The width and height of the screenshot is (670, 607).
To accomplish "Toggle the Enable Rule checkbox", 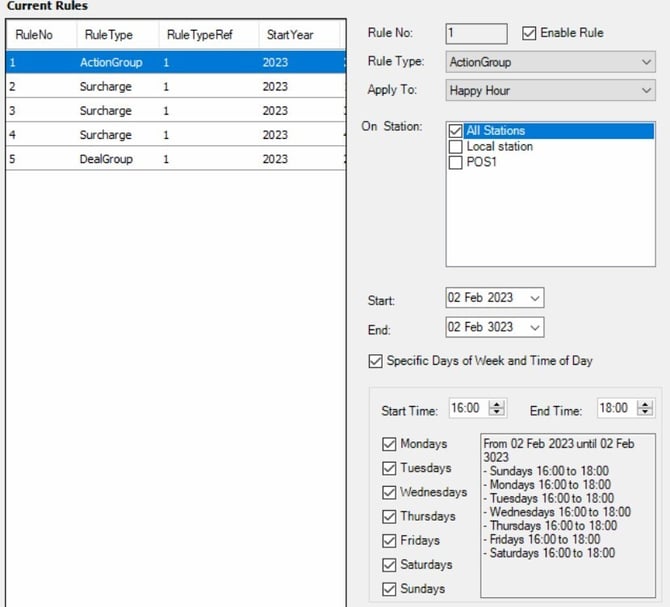I will tap(529, 33).
